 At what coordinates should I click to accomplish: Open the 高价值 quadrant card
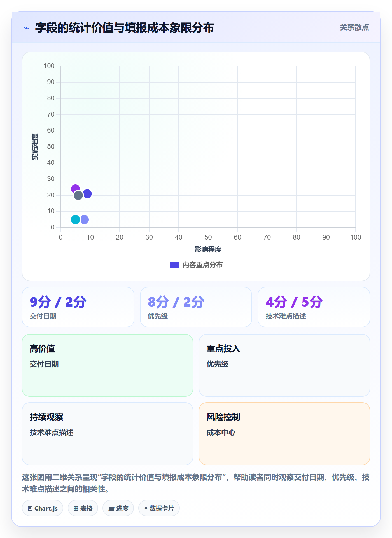click(x=108, y=365)
